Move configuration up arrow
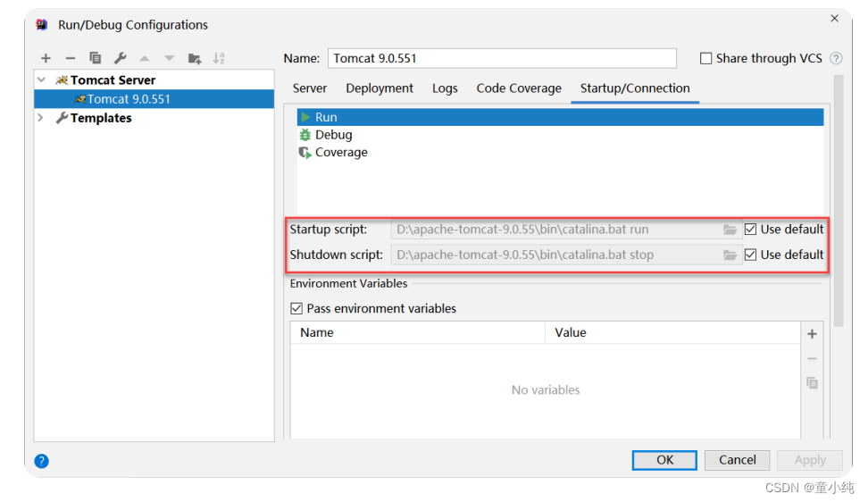868x502 pixels. point(145,58)
